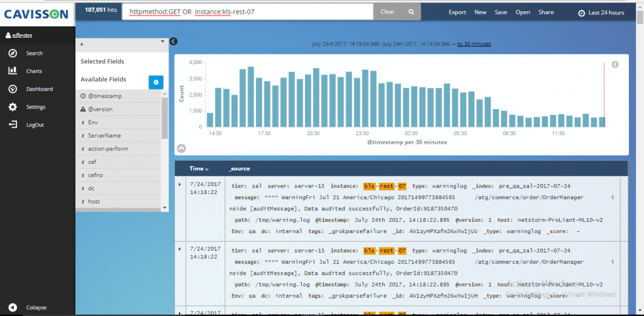
Task: Click the clock icon beside Last 24 hours
Action: point(581,13)
